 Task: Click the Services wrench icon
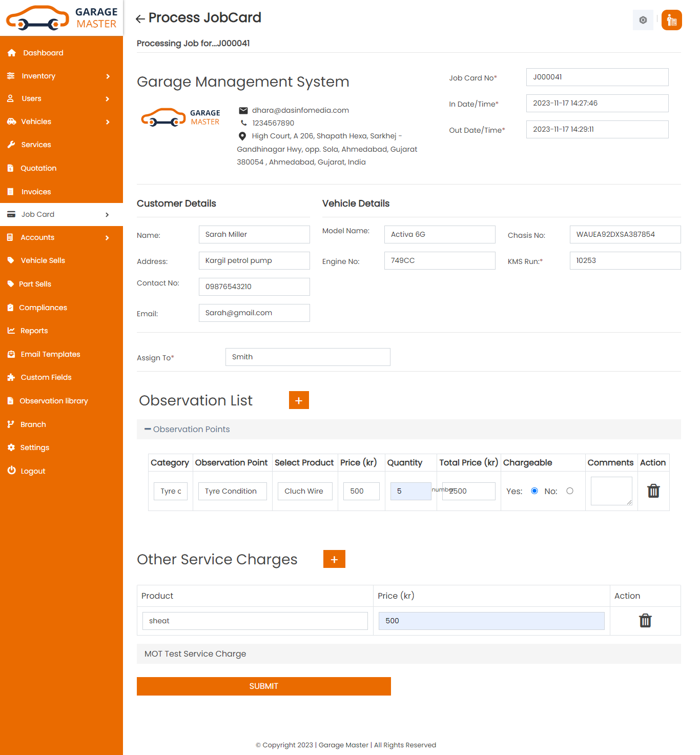pos(11,145)
